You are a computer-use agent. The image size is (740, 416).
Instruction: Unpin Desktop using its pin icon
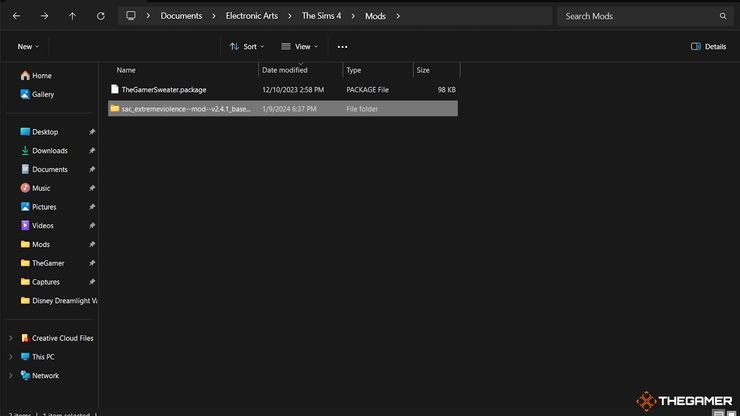point(92,132)
